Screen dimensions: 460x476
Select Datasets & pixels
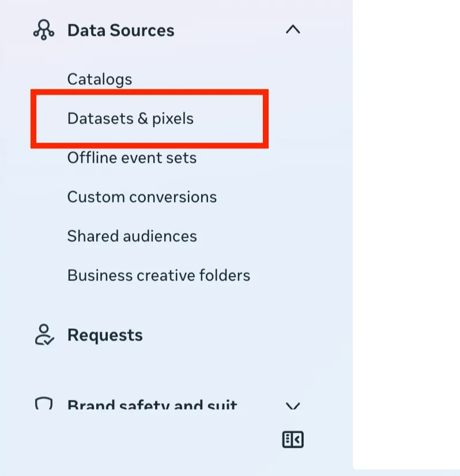pyautogui.click(x=130, y=118)
